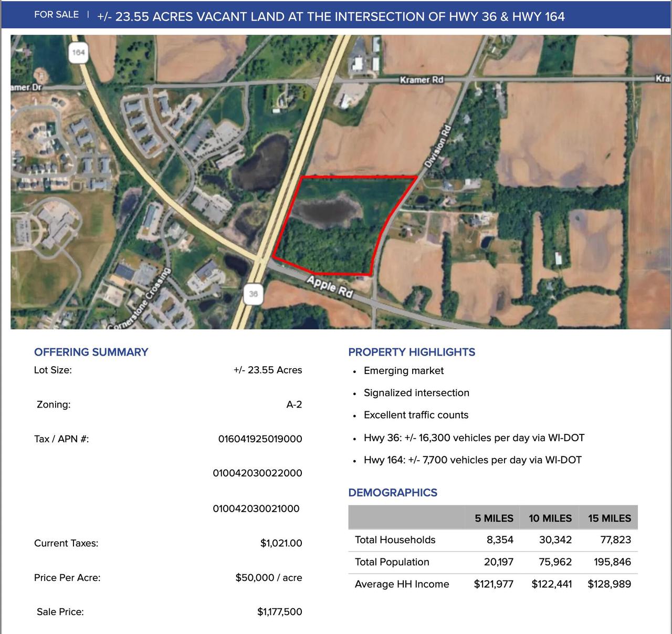Select APN number 010042030021000
The height and width of the screenshot is (634, 672).
pos(256,508)
